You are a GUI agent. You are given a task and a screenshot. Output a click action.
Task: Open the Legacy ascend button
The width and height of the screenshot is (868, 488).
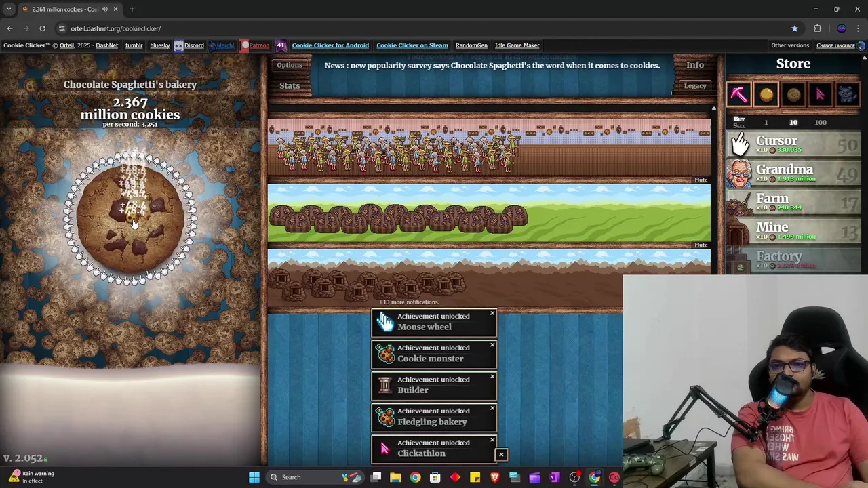click(x=695, y=86)
